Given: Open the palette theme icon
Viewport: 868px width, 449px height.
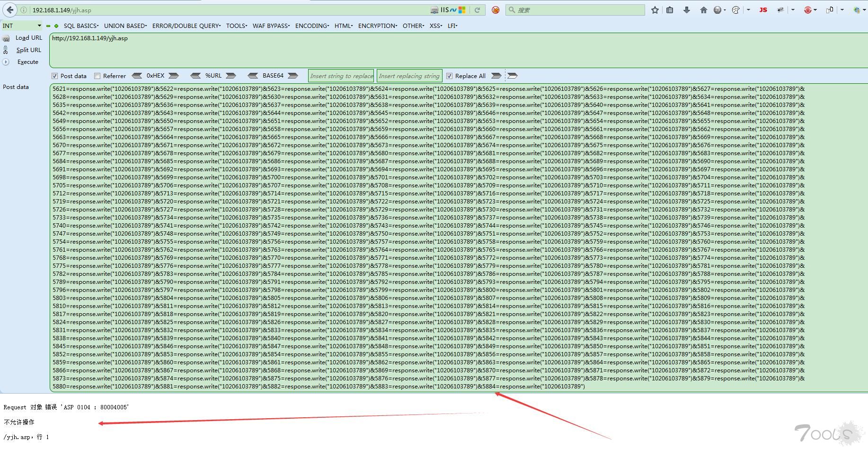Looking at the screenshot, I should [736, 10].
